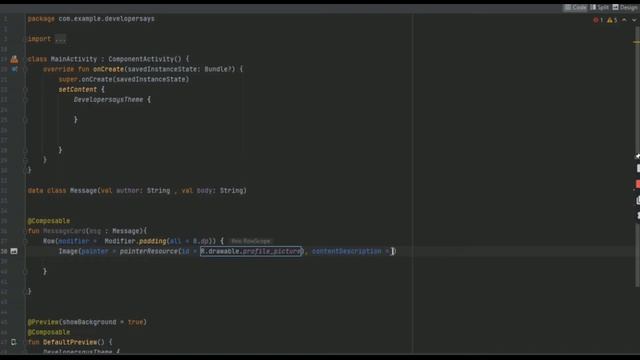
Task: Collapse the setContent block fold marker
Action: (25, 90)
